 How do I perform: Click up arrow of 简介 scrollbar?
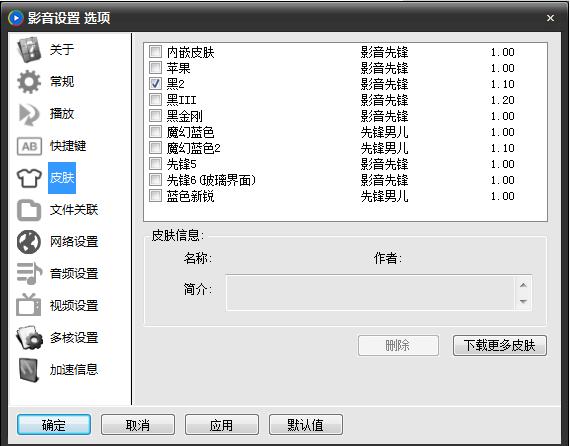[x=523, y=285]
